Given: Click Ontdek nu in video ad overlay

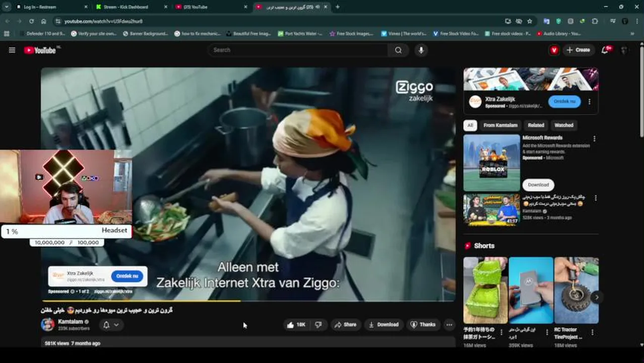Looking at the screenshot, I should pyautogui.click(x=127, y=276).
